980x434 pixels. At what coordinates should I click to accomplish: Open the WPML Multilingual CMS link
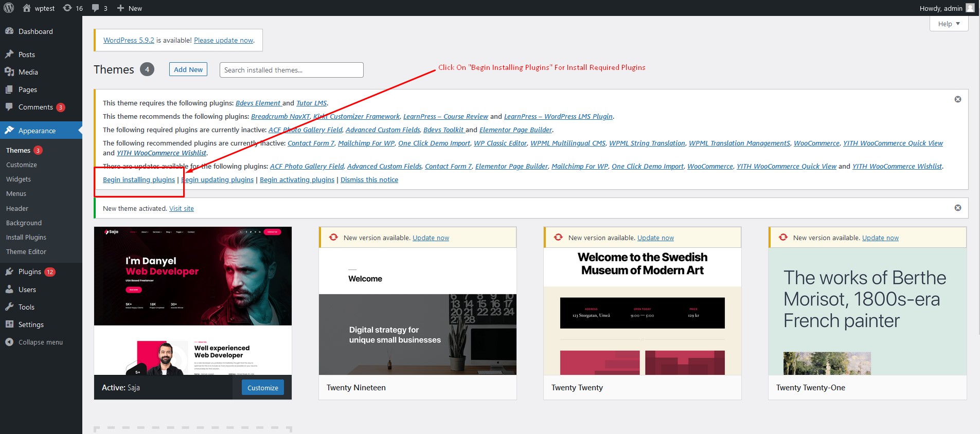pos(568,143)
